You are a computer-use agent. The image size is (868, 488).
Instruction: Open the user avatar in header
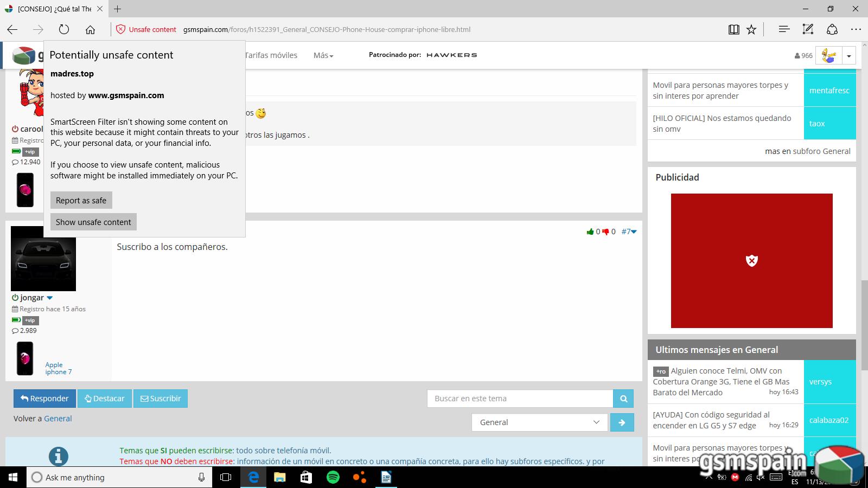tap(828, 55)
